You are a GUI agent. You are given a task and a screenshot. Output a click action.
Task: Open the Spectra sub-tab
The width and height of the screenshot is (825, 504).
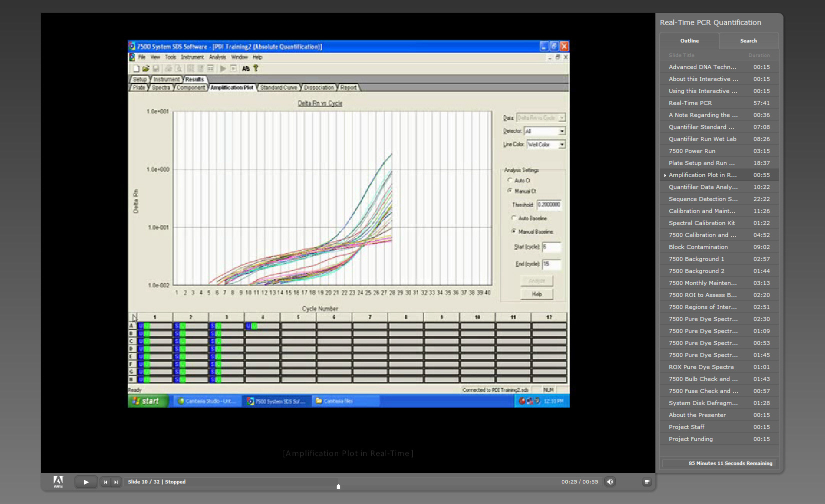tap(161, 87)
